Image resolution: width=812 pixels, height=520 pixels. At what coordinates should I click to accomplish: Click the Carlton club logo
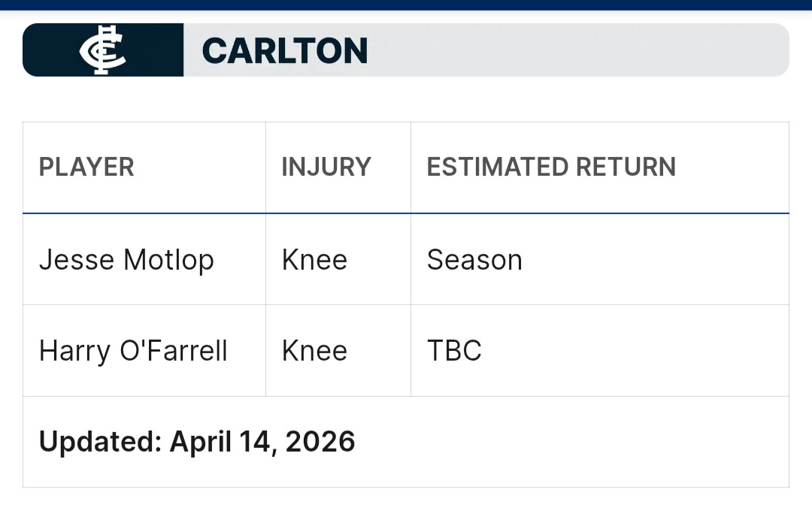tap(103, 50)
